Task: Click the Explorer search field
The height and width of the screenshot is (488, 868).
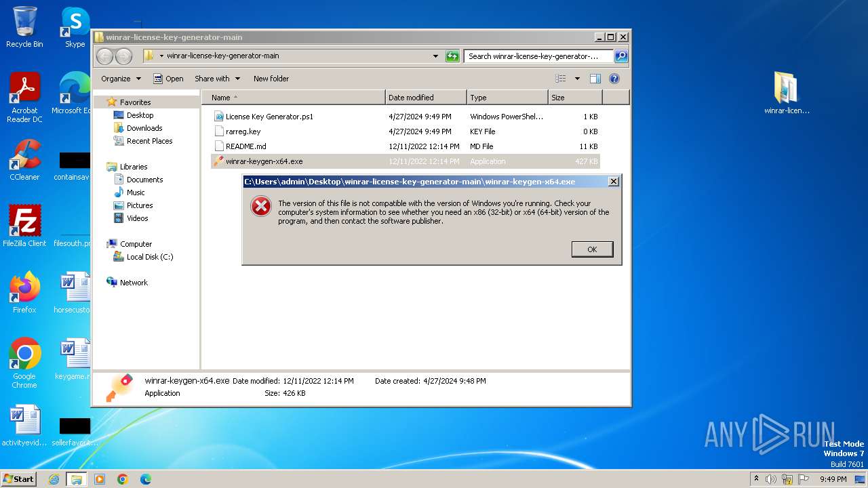Action: pos(539,56)
